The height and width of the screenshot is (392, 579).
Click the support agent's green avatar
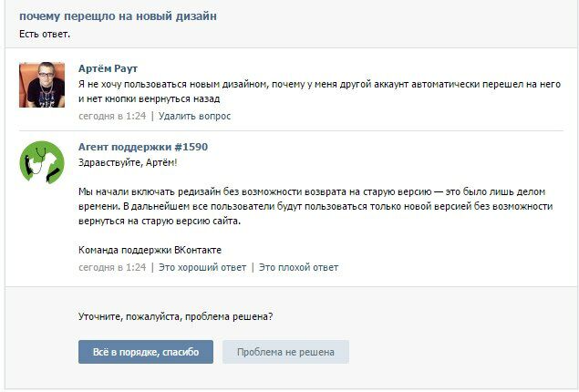pyautogui.click(x=42, y=162)
